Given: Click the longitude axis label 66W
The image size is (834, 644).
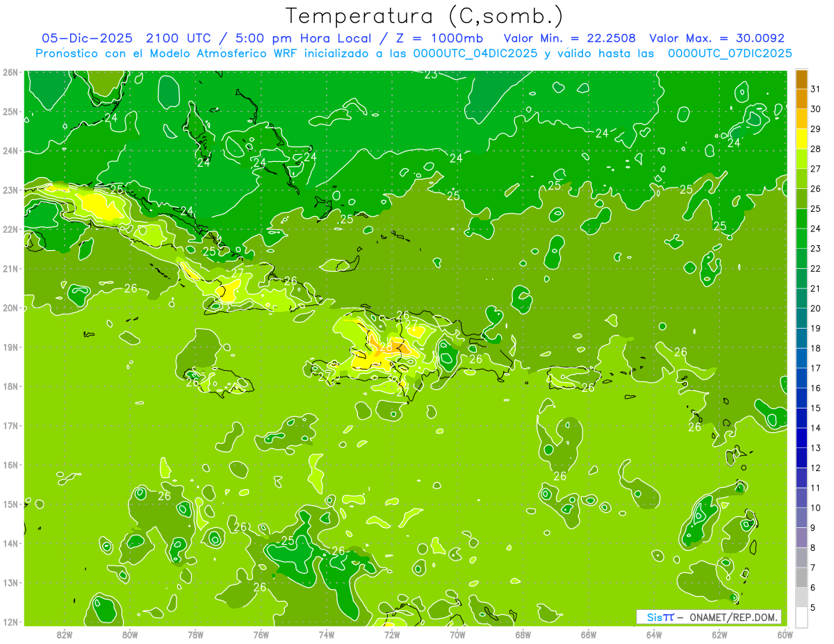Looking at the screenshot, I should (x=588, y=634).
